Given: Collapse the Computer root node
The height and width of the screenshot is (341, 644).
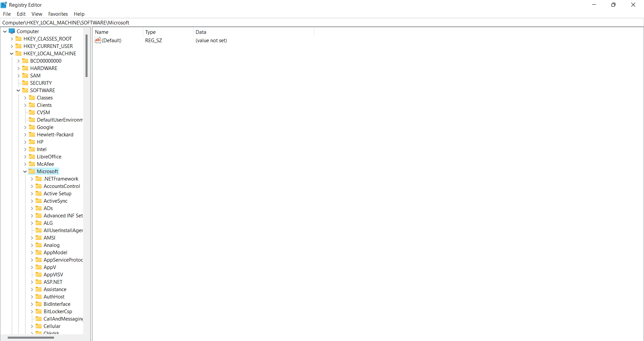Looking at the screenshot, I should tap(5, 31).
